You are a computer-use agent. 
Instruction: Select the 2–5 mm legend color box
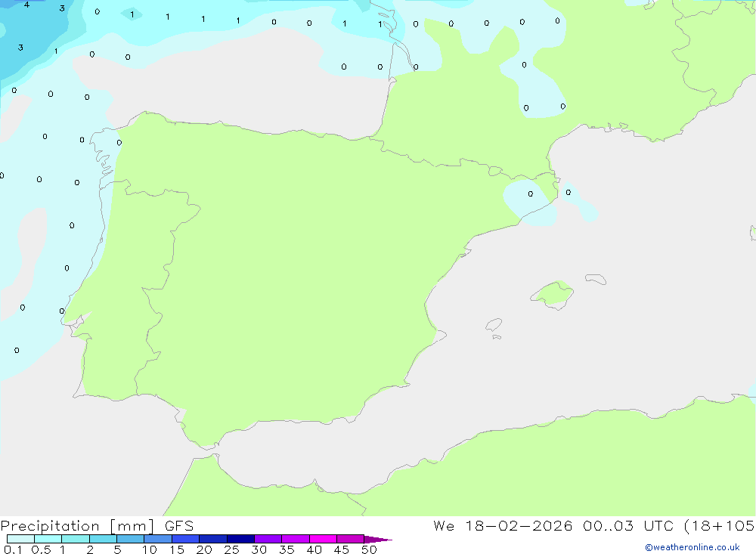[103, 539]
